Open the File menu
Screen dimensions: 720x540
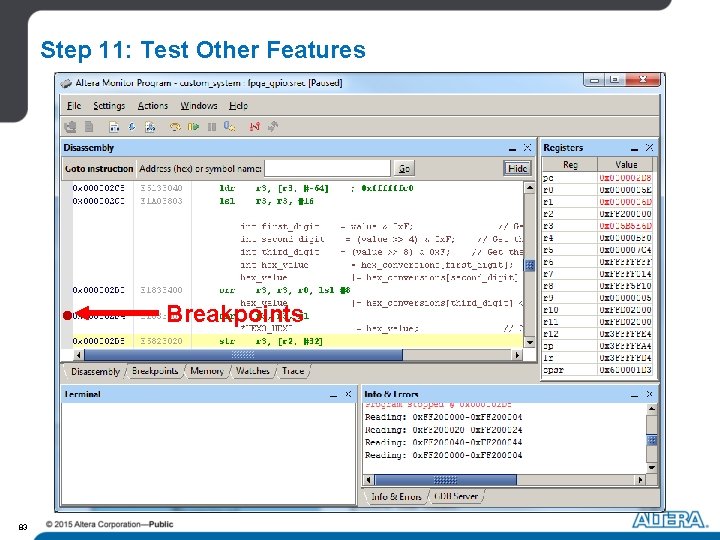click(x=73, y=106)
